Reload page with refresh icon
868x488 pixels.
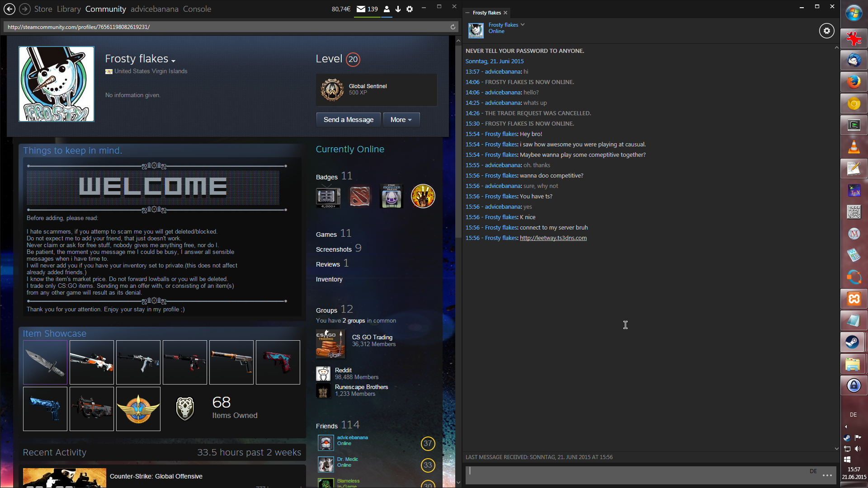(x=453, y=27)
